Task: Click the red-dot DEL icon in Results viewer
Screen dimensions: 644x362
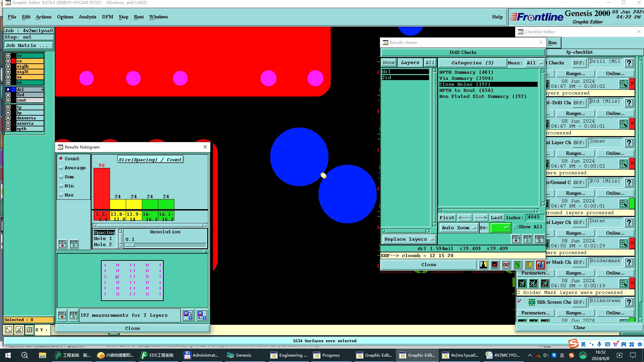Action: pos(516,239)
